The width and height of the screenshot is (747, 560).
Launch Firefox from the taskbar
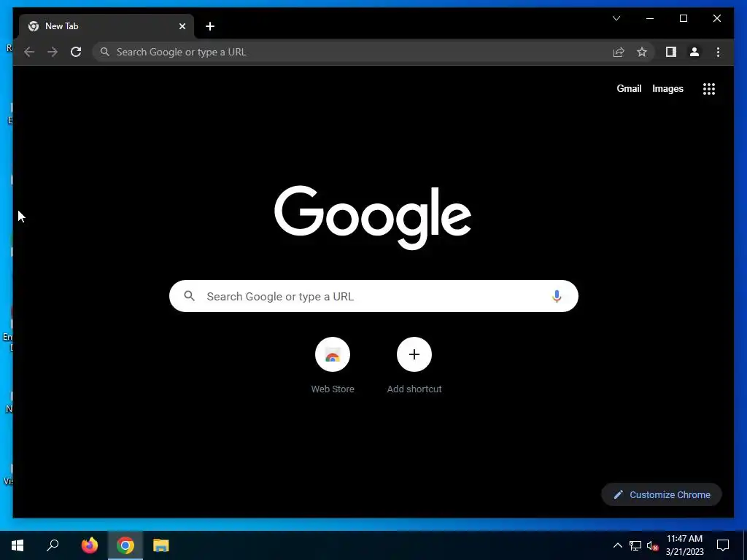pyautogui.click(x=90, y=545)
